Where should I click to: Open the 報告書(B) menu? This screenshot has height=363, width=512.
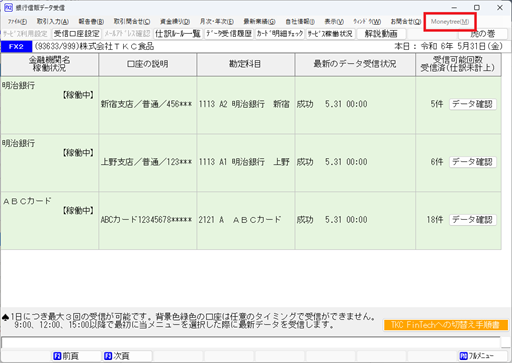[x=91, y=22]
